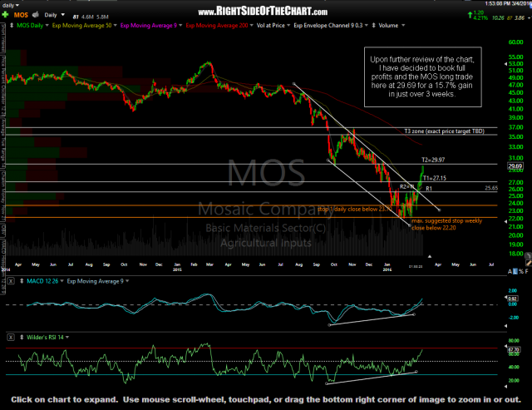Click the current price label 29.69
532x410 pixels.
(x=515, y=166)
